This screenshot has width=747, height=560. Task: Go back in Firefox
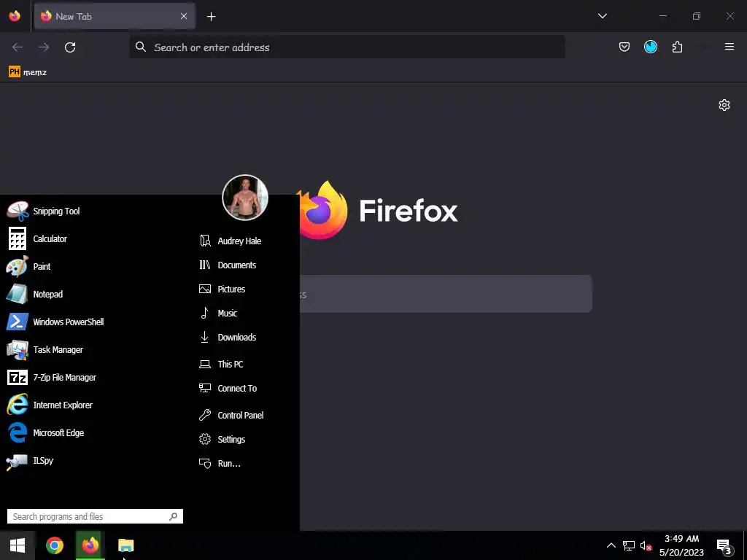pyautogui.click(x=18, y=47)
